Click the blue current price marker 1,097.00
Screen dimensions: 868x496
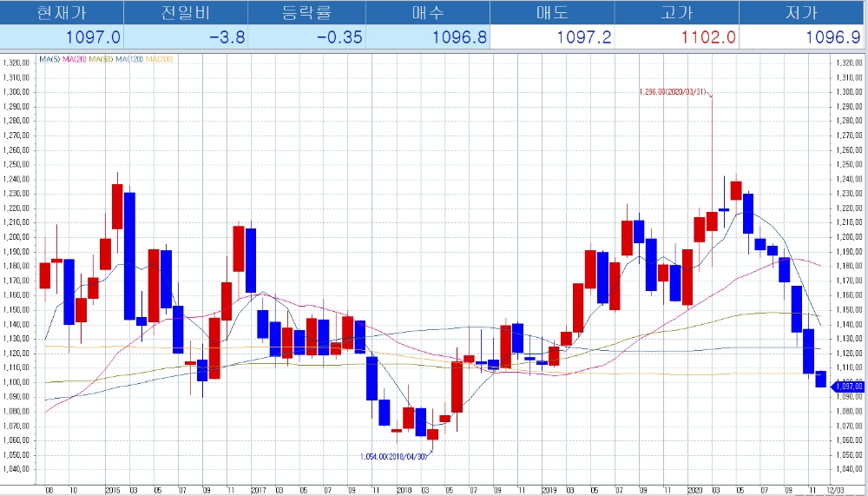[x=846, y=386]
